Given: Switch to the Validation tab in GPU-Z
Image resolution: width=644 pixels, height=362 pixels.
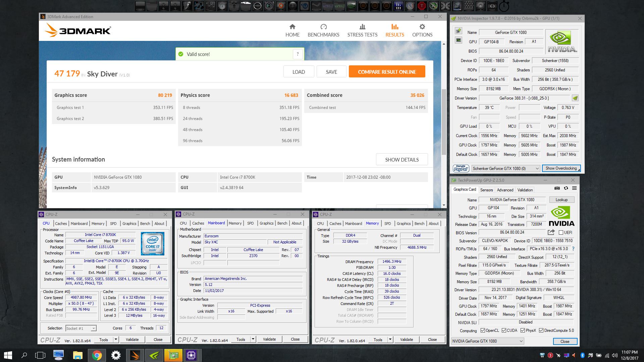Looking at the screenshot, I should click(525, 190).
